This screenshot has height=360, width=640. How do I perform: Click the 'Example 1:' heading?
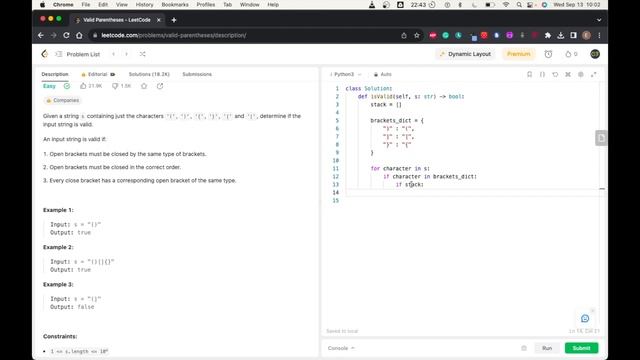[x=58, y=210]
